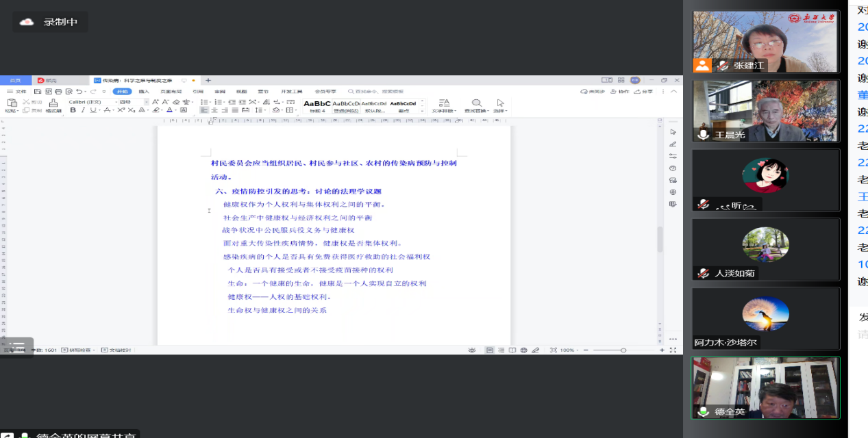Open the Insert ribbon tab
Image resolution: width=868 pixels, height=438 pixels.
point(144,91)
